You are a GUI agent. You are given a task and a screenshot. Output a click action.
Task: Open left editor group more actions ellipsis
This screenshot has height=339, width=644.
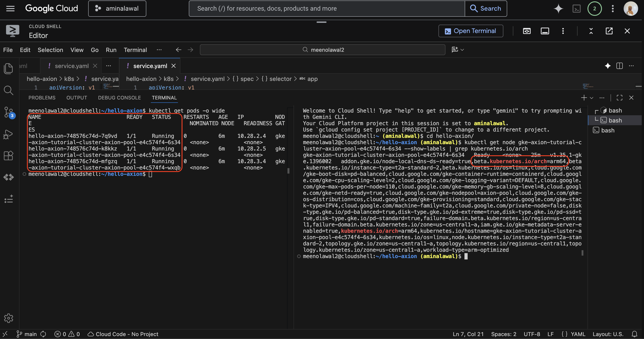click(108, 66)
